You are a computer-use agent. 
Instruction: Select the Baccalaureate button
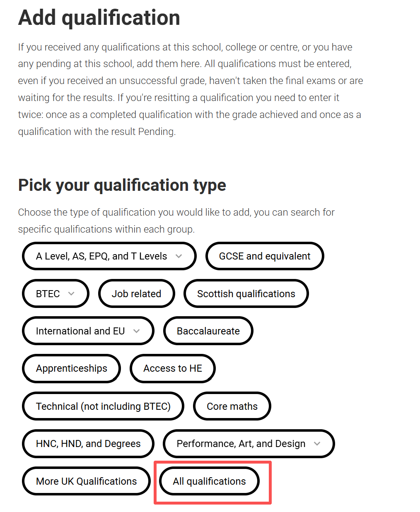tap(208, 331)
